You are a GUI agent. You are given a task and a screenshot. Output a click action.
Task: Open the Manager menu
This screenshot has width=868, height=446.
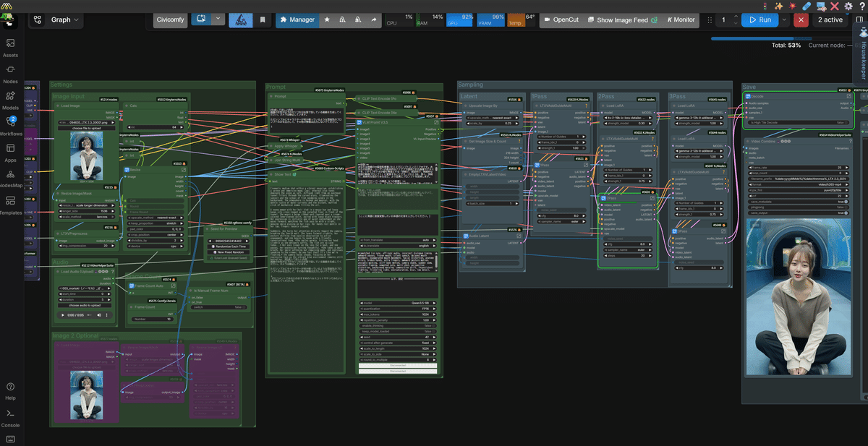click(297, 20)
